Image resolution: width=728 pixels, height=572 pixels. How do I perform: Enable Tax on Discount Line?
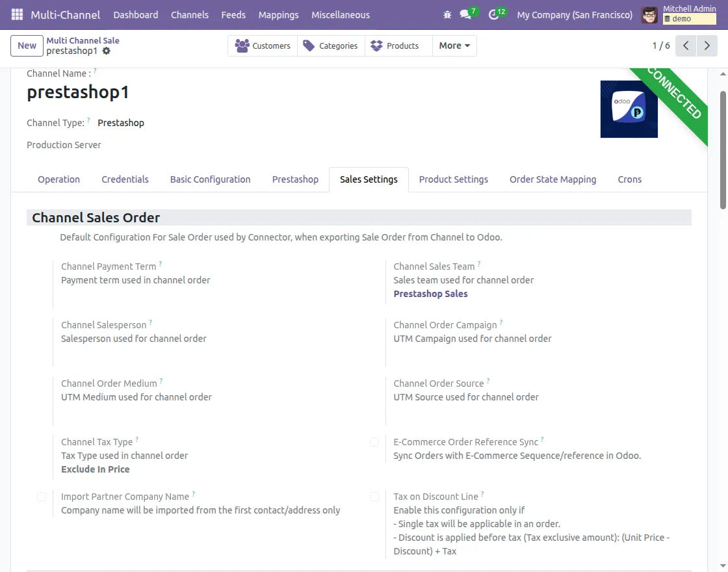coord(374,496)
